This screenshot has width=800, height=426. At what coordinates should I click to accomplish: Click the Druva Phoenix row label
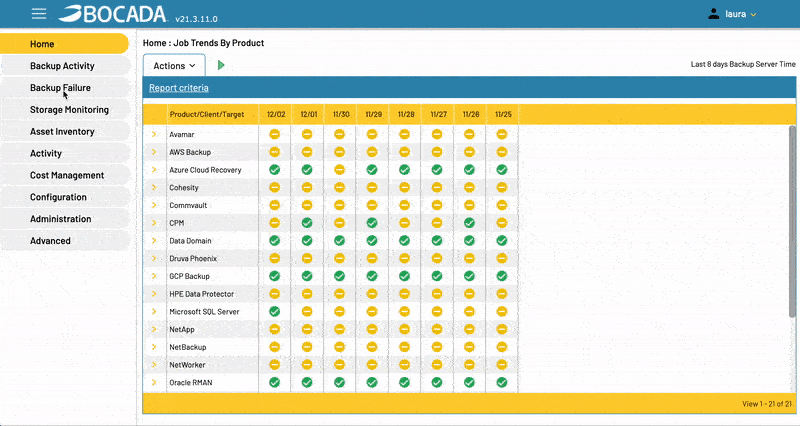click(193, 258)
